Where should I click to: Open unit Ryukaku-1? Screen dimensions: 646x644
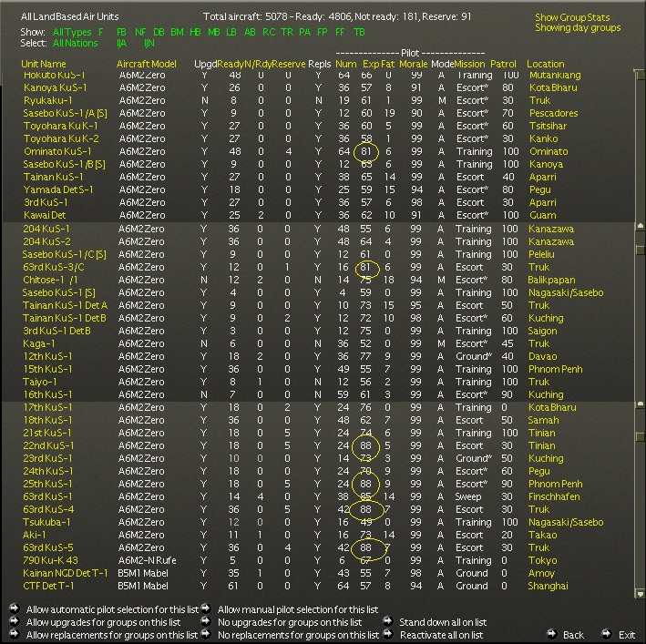(x=47, y=100)
